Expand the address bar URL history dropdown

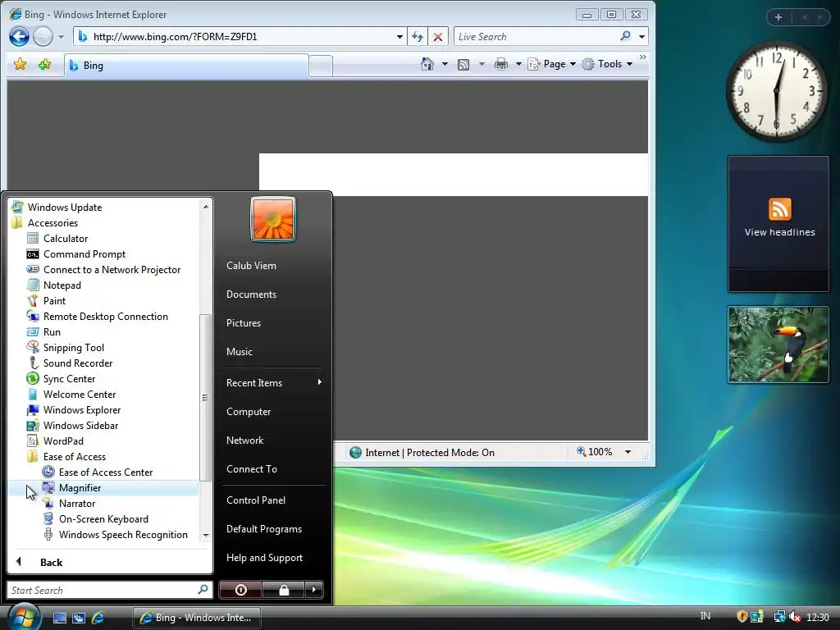(399, 37)
